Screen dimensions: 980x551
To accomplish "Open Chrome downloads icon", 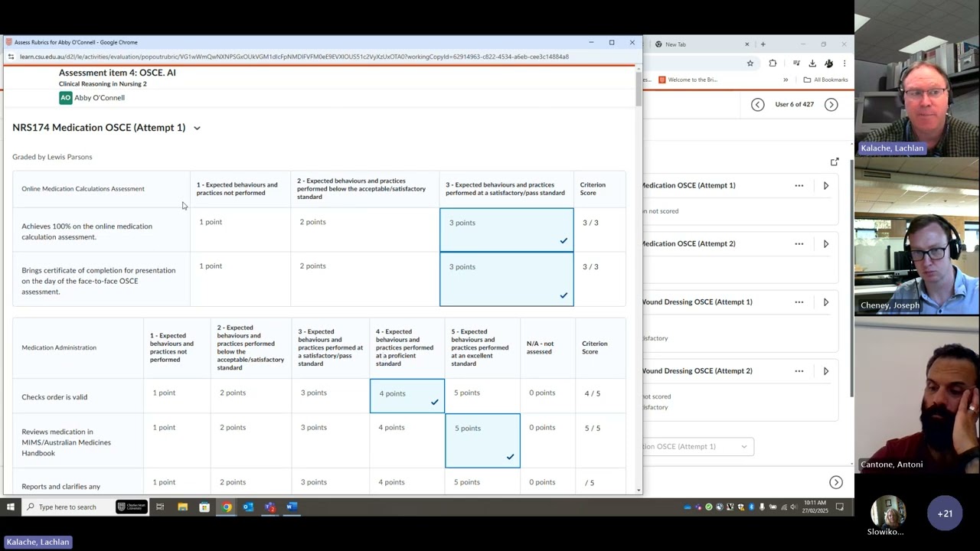I will pos(812,64).
